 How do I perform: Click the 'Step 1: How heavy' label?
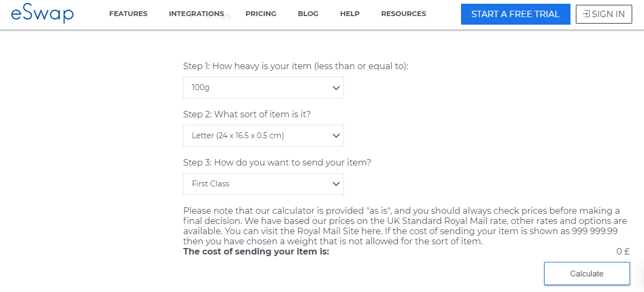click(296, 66)
